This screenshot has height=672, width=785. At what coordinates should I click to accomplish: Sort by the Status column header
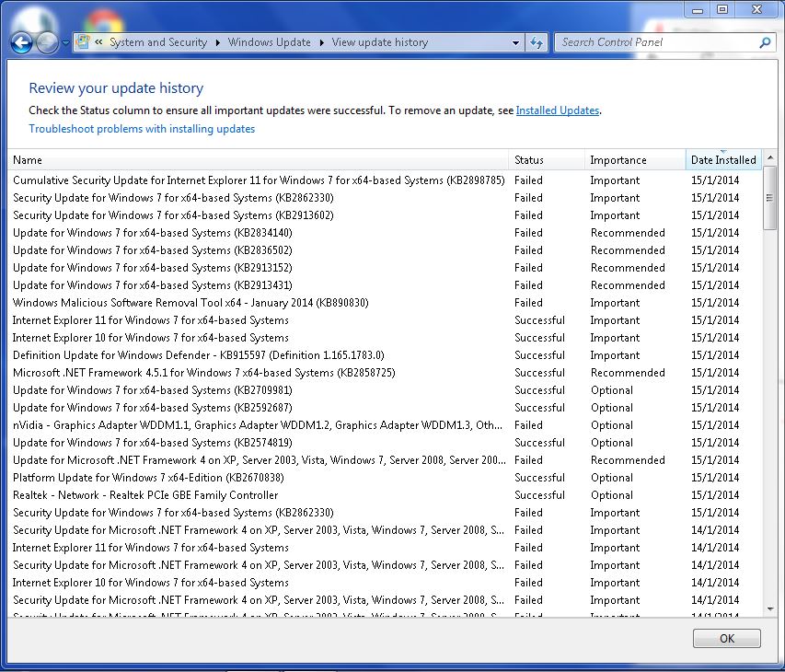[x=547, y=160]
